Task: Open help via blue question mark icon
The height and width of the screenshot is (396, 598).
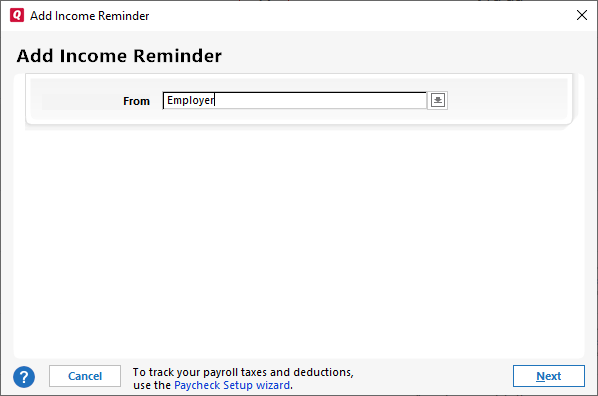Action: tap(24, 377)
